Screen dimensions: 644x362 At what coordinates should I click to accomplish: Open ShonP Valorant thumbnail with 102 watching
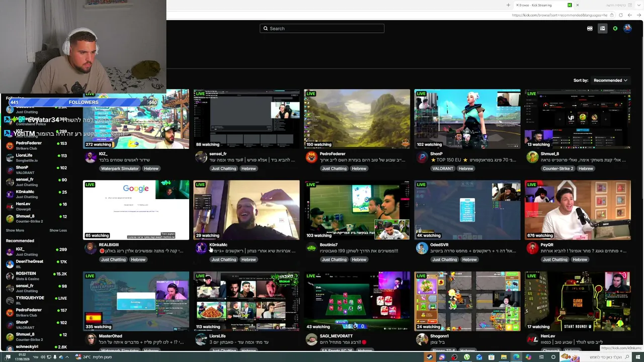467,119
